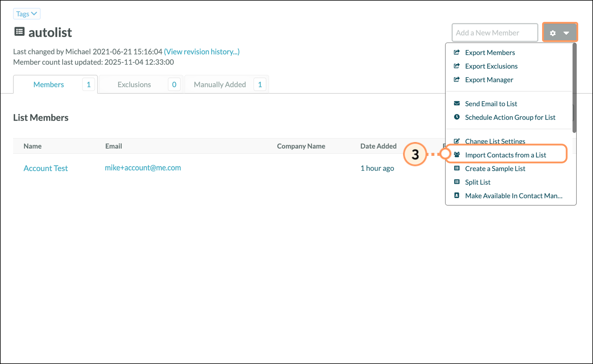Screen dimensions: 593x364
Task: Click the clock icon beside Schedule Action Group
Action: (457, 117)
